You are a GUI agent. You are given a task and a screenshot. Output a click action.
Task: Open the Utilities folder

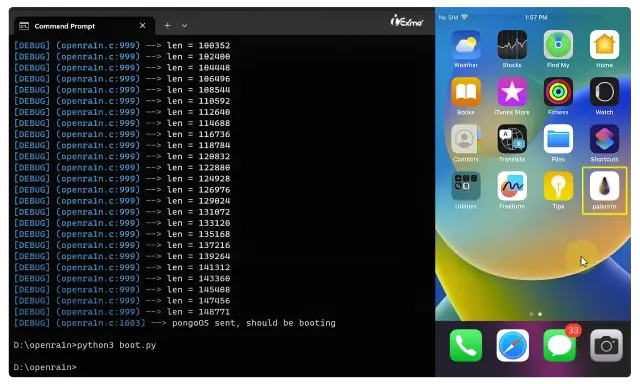[x=466, y=186]
